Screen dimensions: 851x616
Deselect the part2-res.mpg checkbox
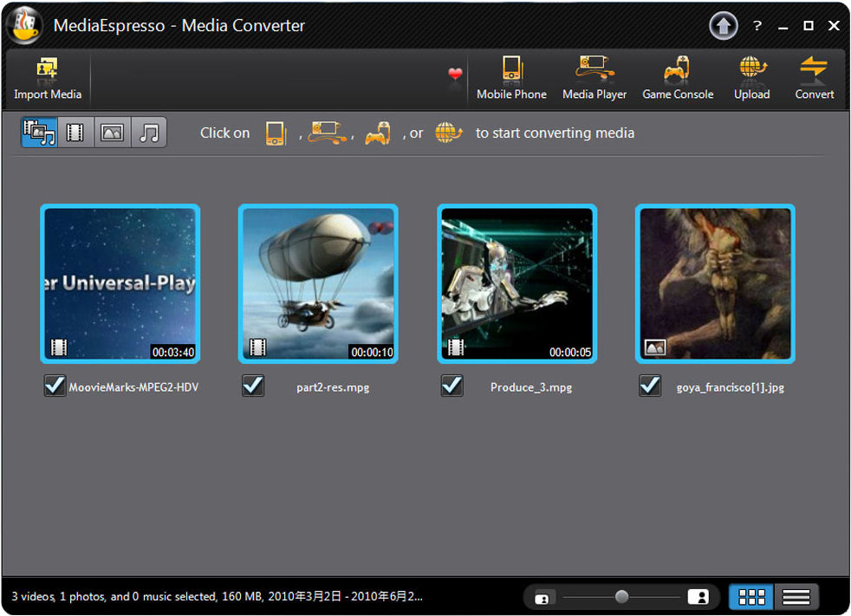pyautogui.click(x=253, y=386)
